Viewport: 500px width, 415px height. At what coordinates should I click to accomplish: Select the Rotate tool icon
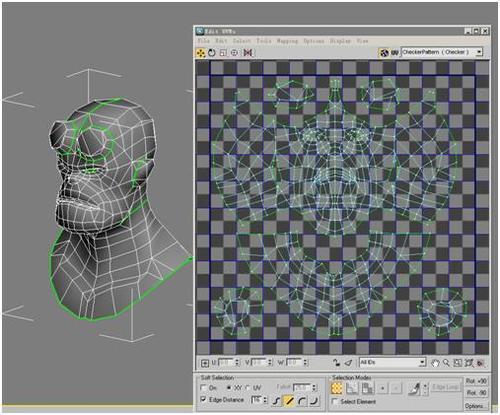(x=212, y=53)
